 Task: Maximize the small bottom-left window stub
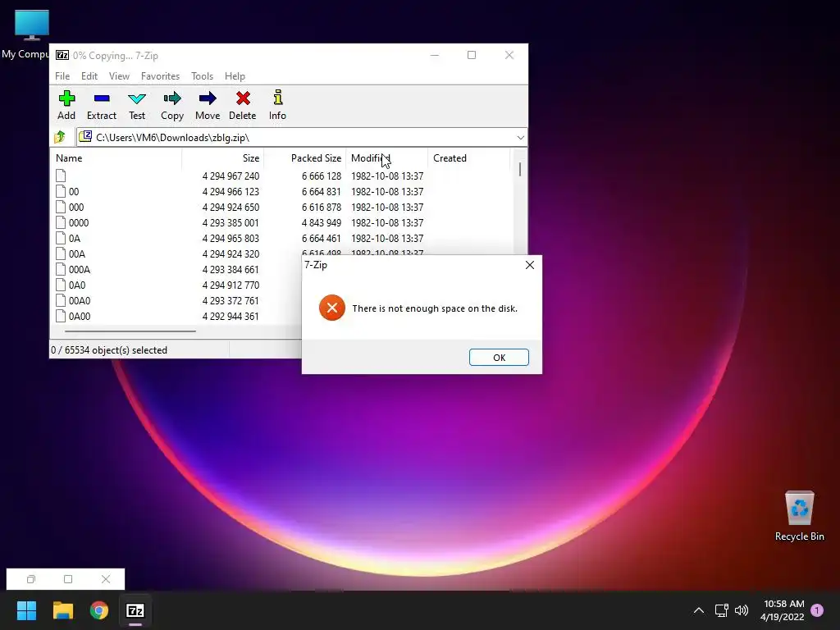[68, 579]
